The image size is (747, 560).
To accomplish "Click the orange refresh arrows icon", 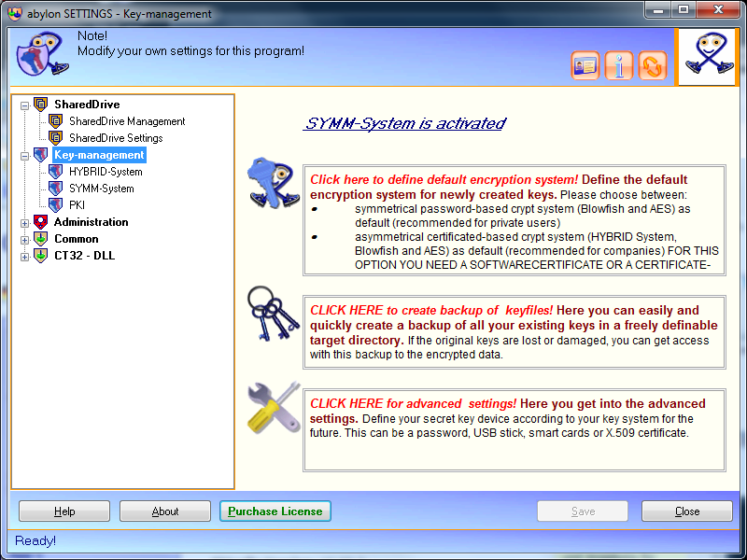I will [652, 65].
